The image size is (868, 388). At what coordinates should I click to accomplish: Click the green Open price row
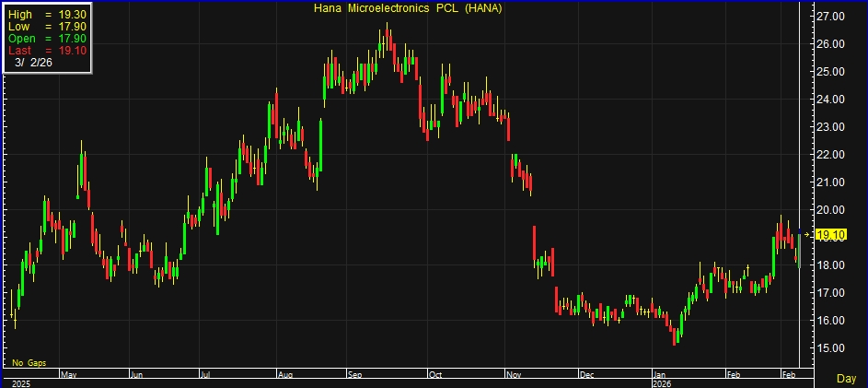point(45,39)
